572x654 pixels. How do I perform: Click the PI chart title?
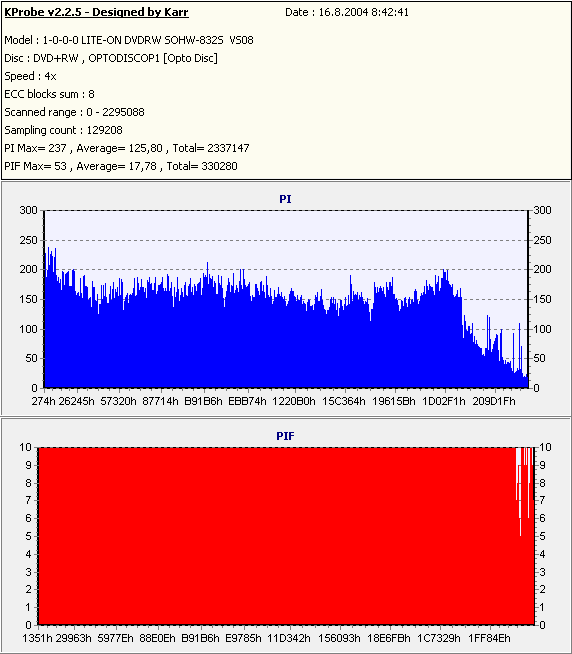click(285, 199)
